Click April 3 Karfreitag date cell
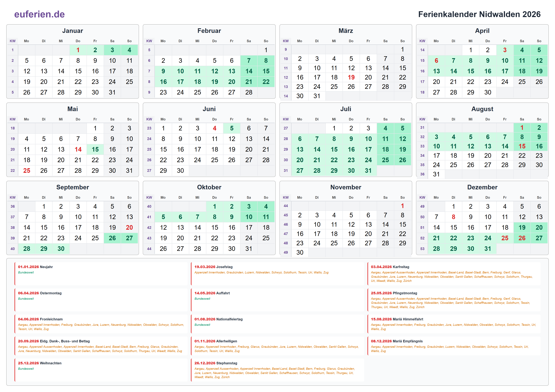The image size is (555, 392). [x=505, y=50]
